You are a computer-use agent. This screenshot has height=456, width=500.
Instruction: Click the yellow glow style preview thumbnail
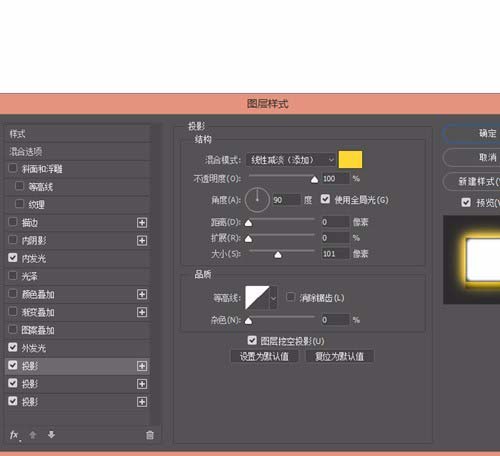click(x=471, y=260)
